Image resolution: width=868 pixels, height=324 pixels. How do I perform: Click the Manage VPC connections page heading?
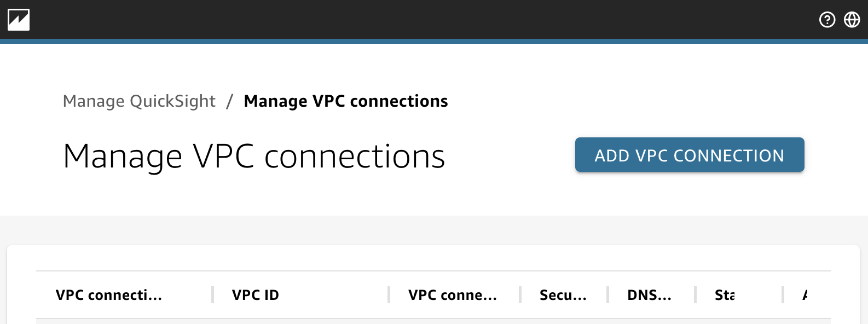point(254,157)
